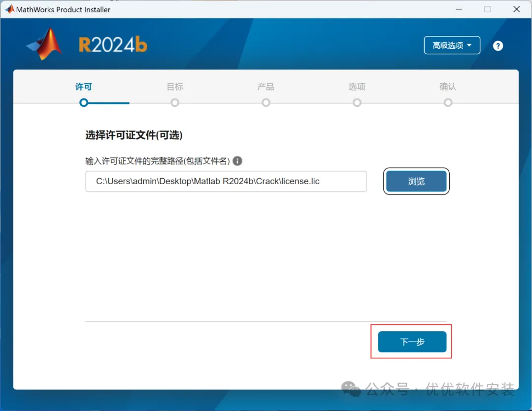
Task: Click the MATLAB logo in the header
Action: [x=44, y=44]
